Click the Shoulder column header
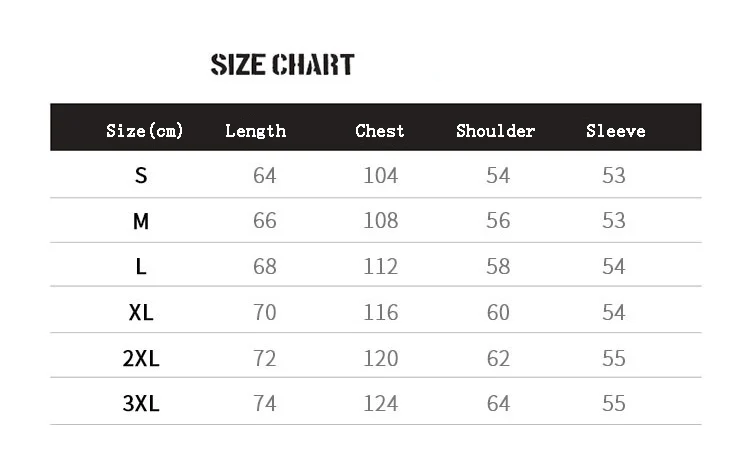Screen dimensions: 750x476 495,131
